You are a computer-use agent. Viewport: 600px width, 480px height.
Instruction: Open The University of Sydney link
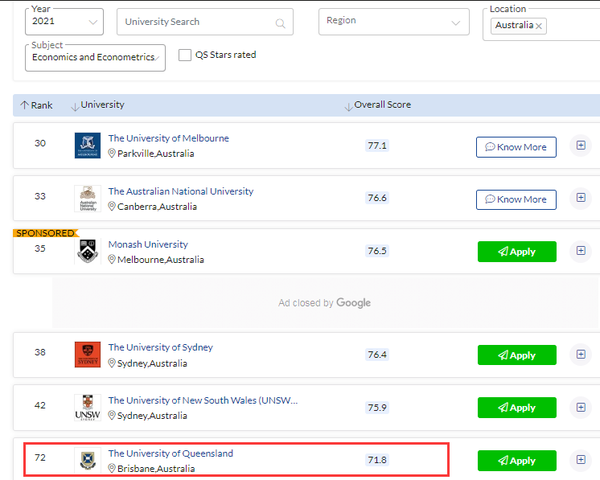[160, 348]
